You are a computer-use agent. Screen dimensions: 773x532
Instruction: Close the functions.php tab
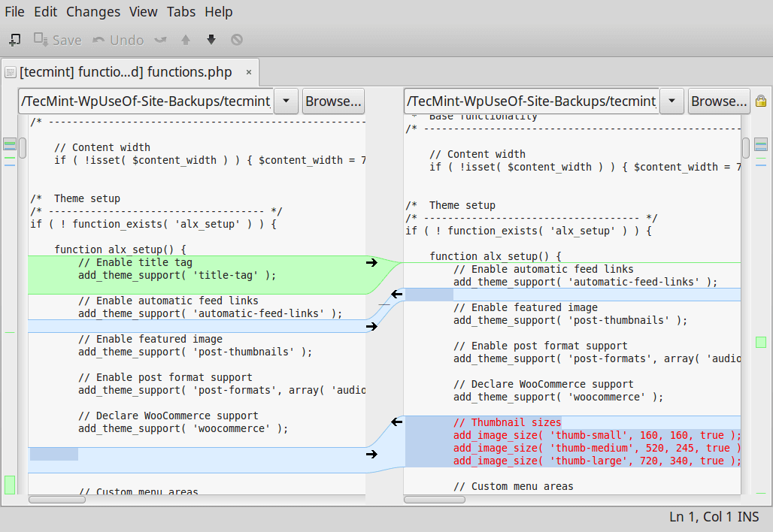click(x=249, y=72)
